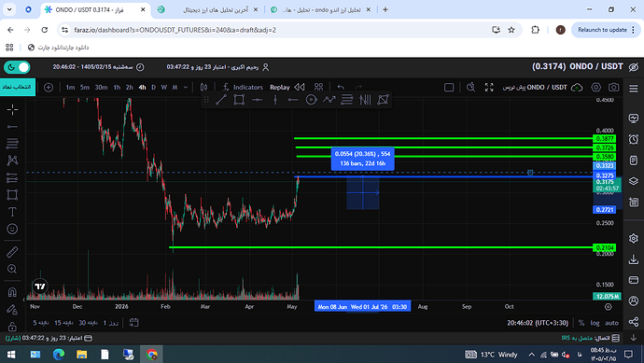Hide symbol info with the eye icon

pyautogui.click(x=634, y=67)
